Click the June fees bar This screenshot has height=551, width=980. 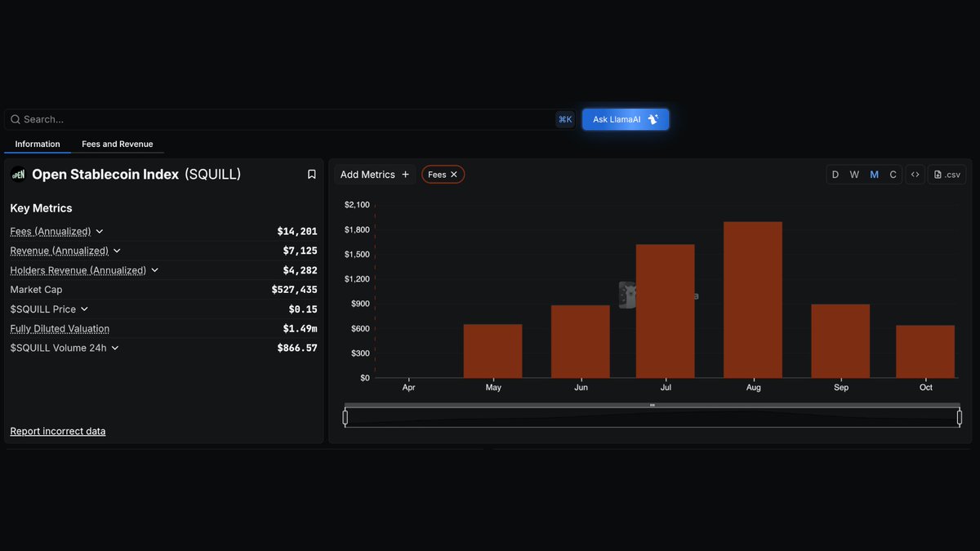pyautogui.click(x=581, y=341)
